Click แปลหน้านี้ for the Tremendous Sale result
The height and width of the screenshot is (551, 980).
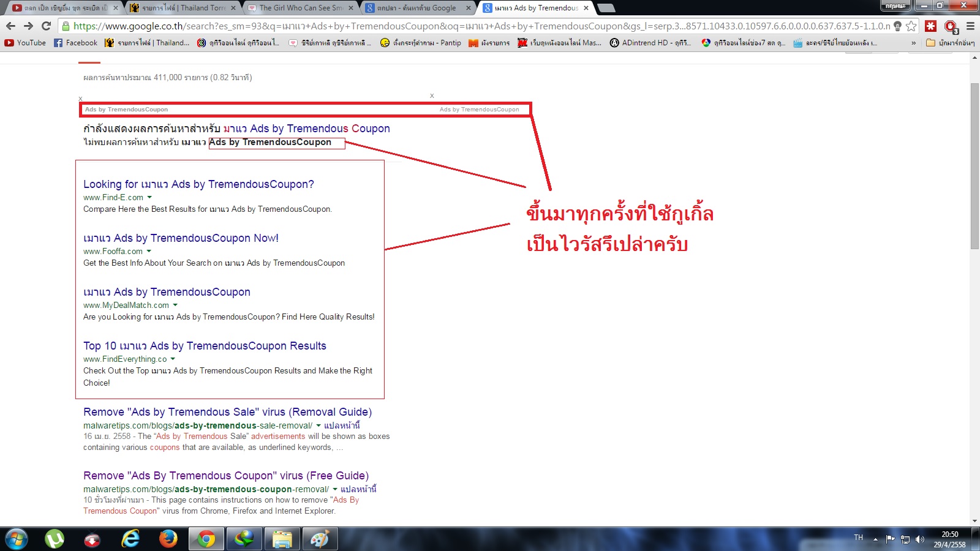tap(342, 425)
